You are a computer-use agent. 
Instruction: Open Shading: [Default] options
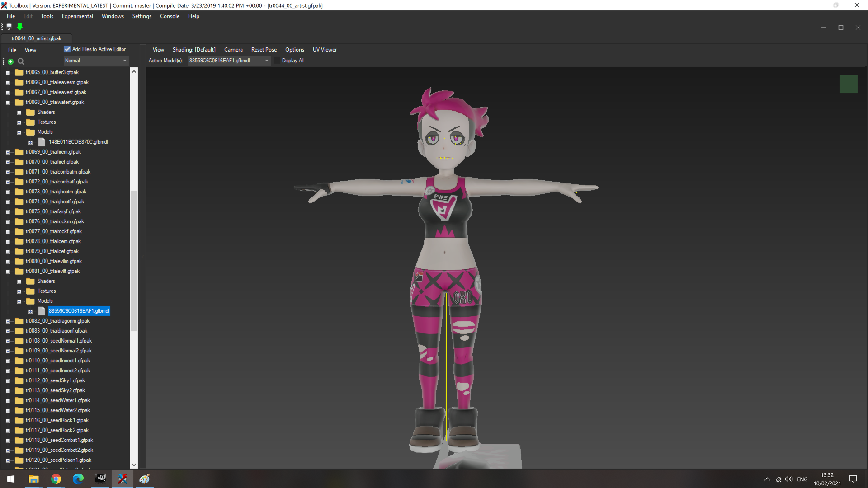click(194, 50)
